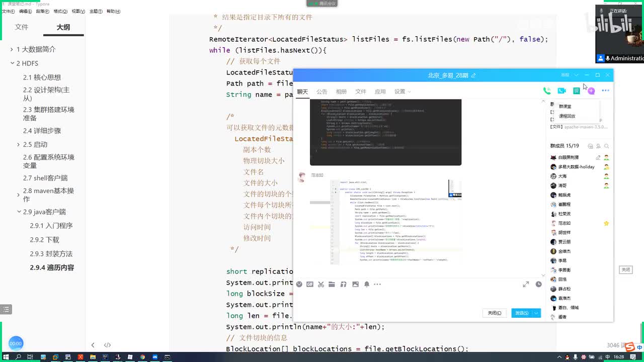Screen dimensions: 644x362
Task: Click the bell notification icon in chat toolbar
Action: 367,284
